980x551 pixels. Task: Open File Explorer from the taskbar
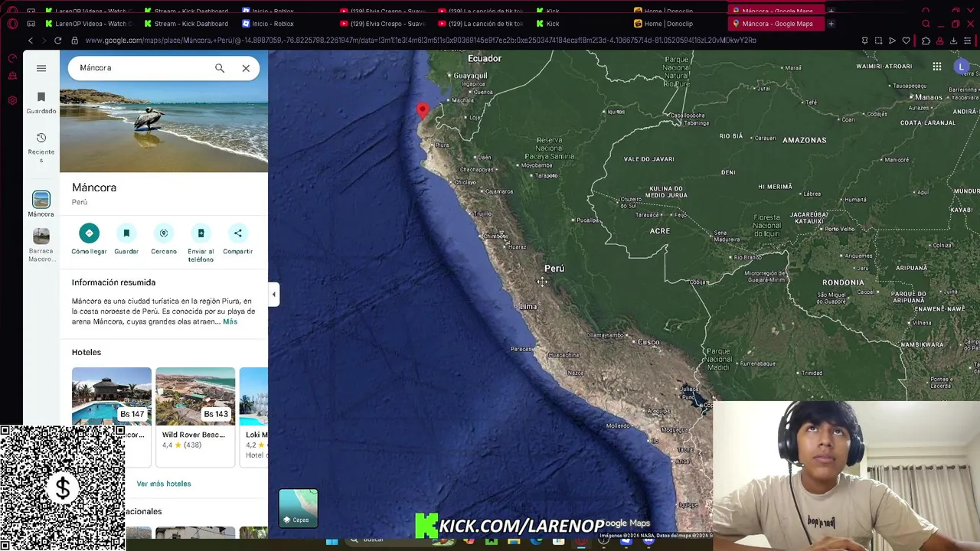click(x=514, y=541)
